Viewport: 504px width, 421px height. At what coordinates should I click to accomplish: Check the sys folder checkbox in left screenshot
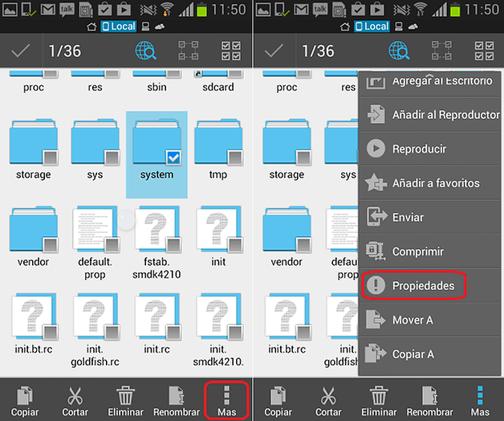(x=112, y=157)
